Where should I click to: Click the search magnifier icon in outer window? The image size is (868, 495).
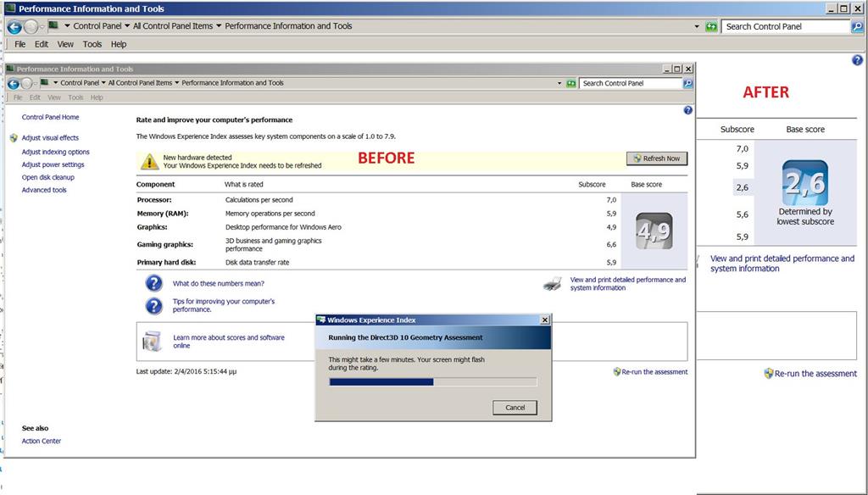(x=856, y=26)
